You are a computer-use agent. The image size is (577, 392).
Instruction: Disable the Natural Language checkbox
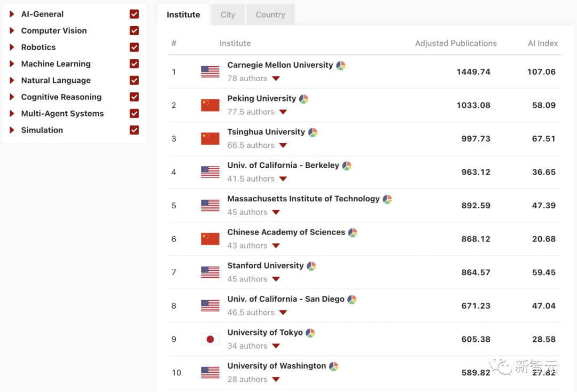point(134,81)
